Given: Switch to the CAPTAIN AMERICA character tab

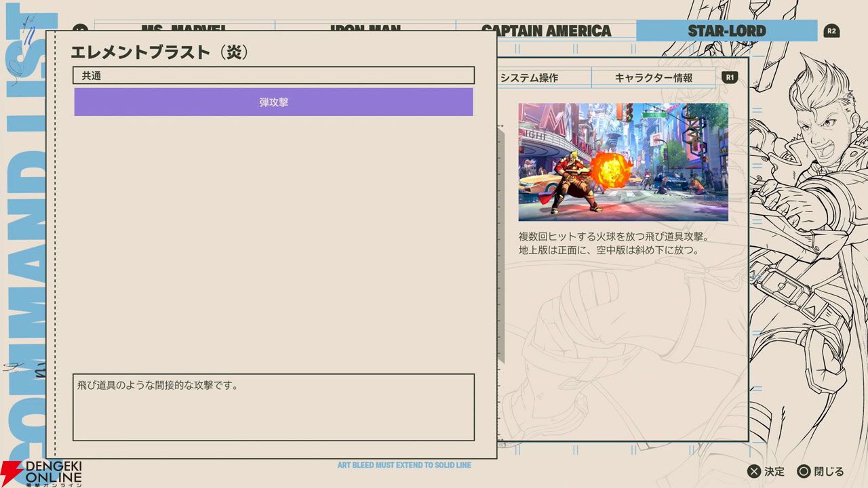Looking at the screenshot, I should 546,30.
